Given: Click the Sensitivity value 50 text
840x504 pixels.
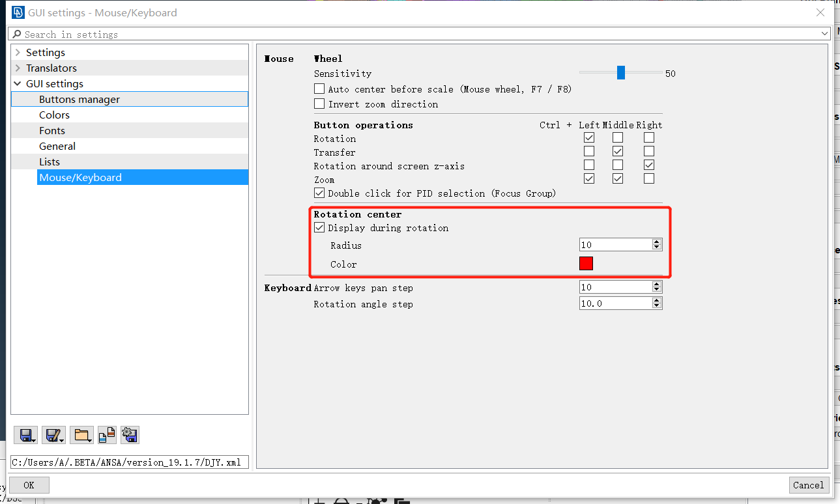Looking at the screenshot, I should [671, 74].
